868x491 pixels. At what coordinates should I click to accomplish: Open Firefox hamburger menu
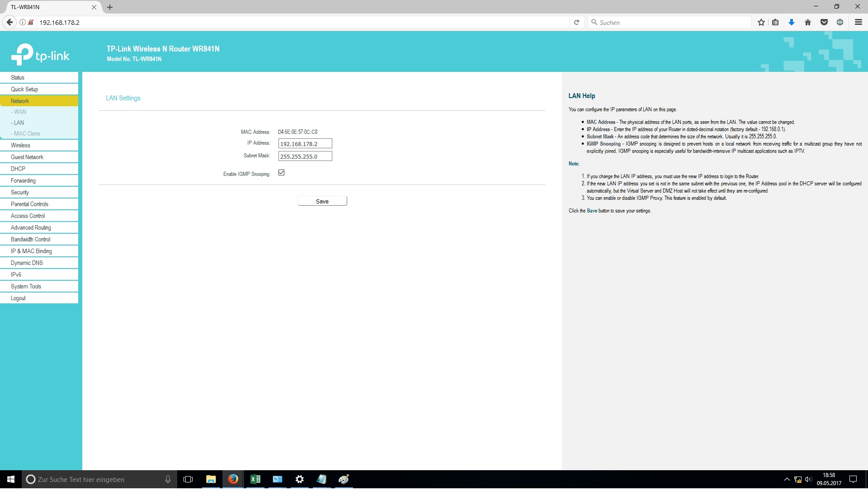(858, 22)
